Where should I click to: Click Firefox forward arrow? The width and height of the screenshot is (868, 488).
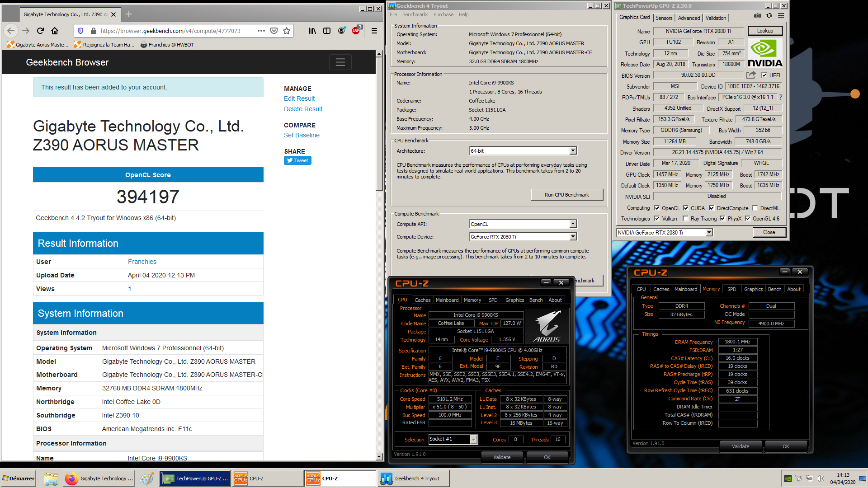click(26, 31)
